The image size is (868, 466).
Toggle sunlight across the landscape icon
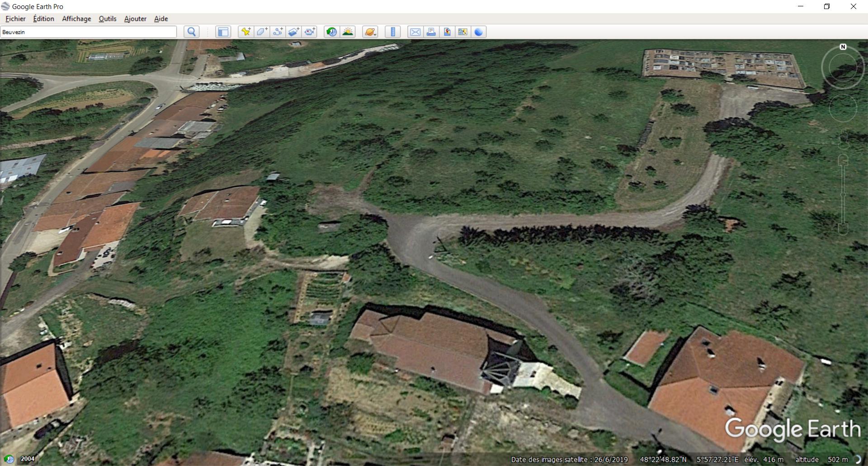(348, 32)
